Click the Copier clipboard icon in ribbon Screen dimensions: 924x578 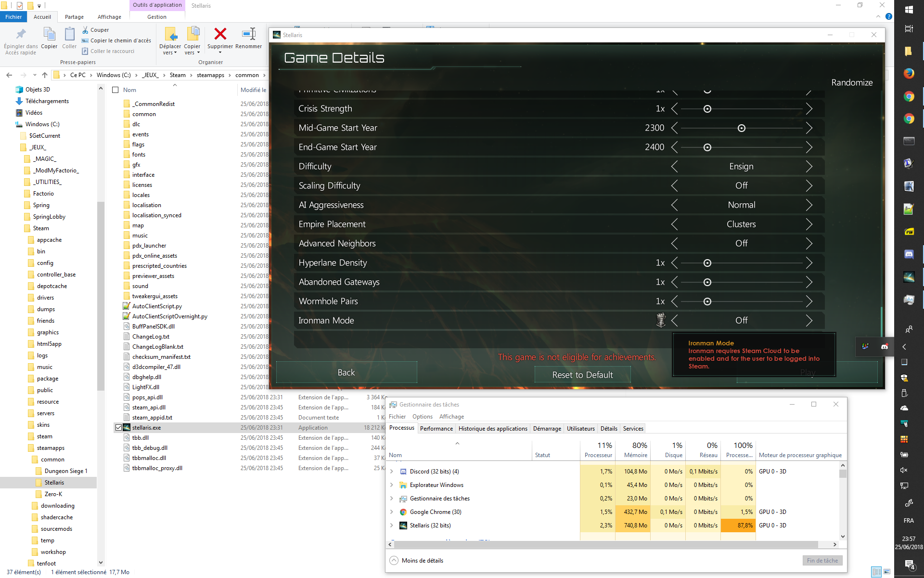tap(49, 34)
